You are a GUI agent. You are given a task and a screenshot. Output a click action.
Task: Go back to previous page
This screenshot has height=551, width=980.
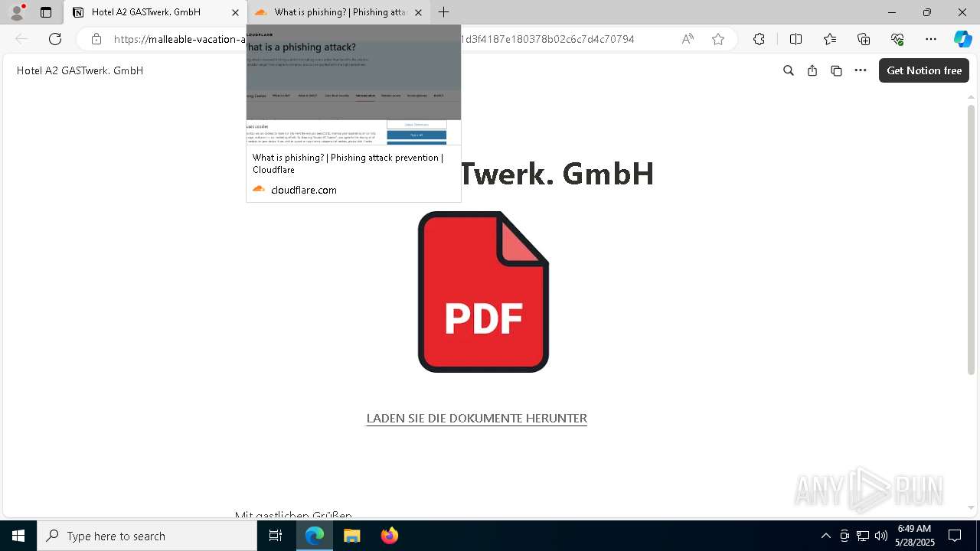pos(21,39)
